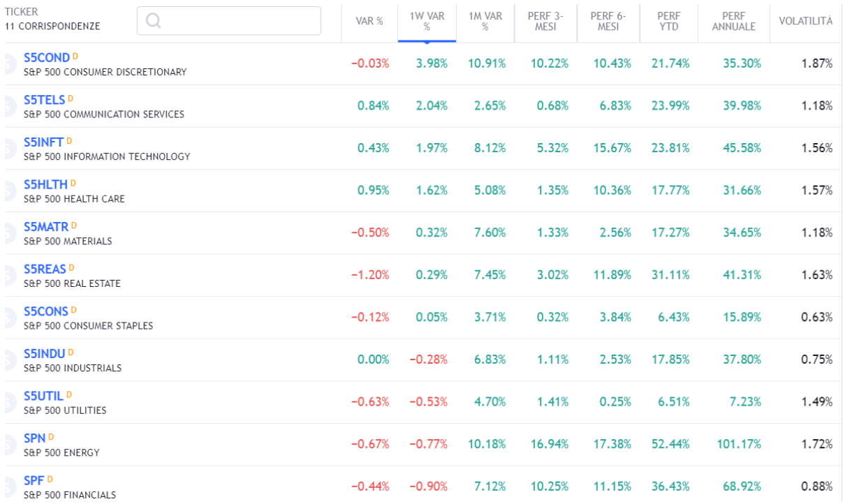Click the 15.67% six-month value for S5INFT
This screenshot has height=504, width=845.
pos(612,148)
